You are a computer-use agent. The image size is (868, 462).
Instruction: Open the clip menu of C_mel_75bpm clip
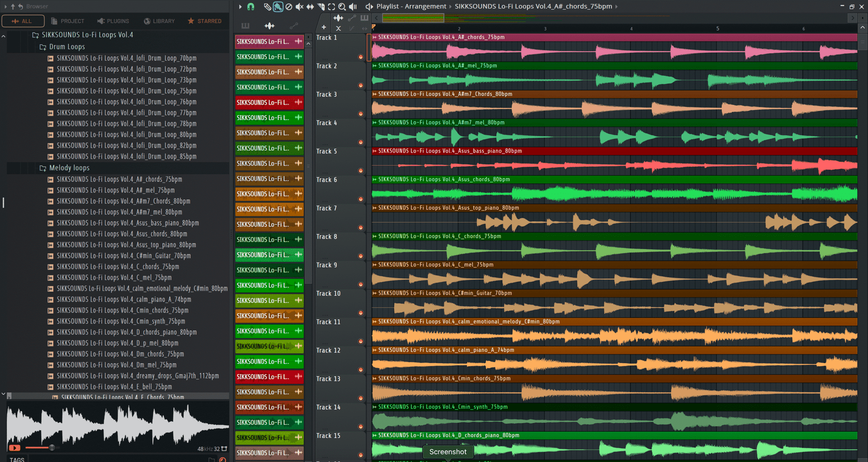click(374, 265)
